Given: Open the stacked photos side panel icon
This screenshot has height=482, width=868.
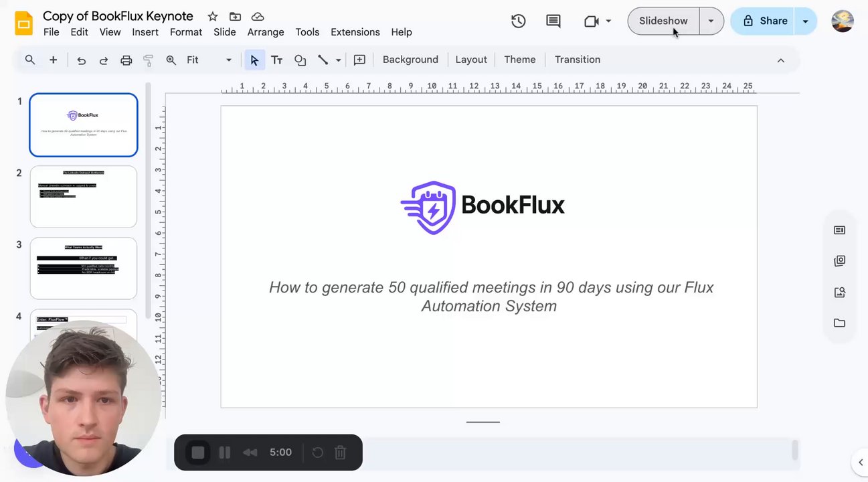Looking at the screenshot, I should pyautogui.click(x=839, y=261).
